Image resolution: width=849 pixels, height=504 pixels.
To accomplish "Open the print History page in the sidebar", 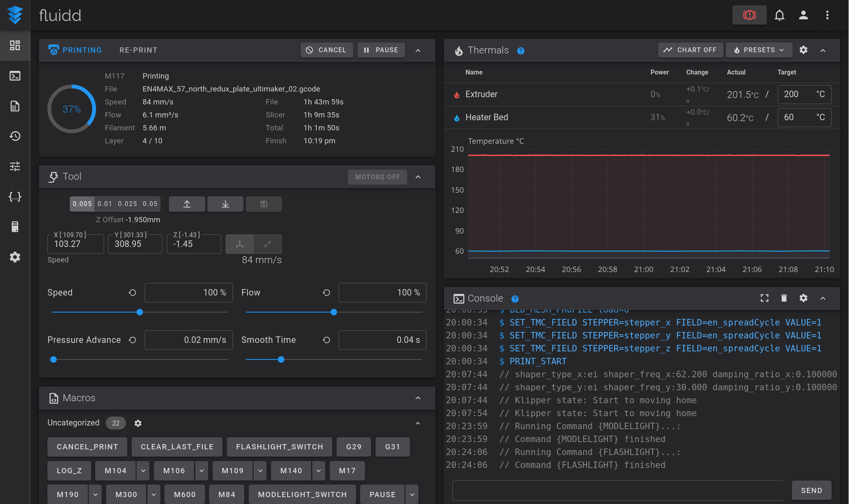I will click(15, 136).
